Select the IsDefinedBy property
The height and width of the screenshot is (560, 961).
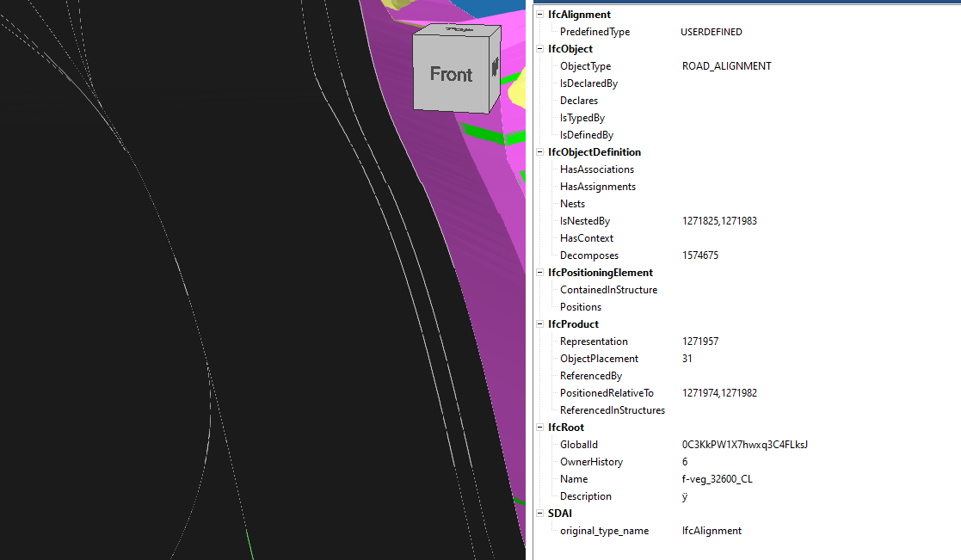[587, 135]
